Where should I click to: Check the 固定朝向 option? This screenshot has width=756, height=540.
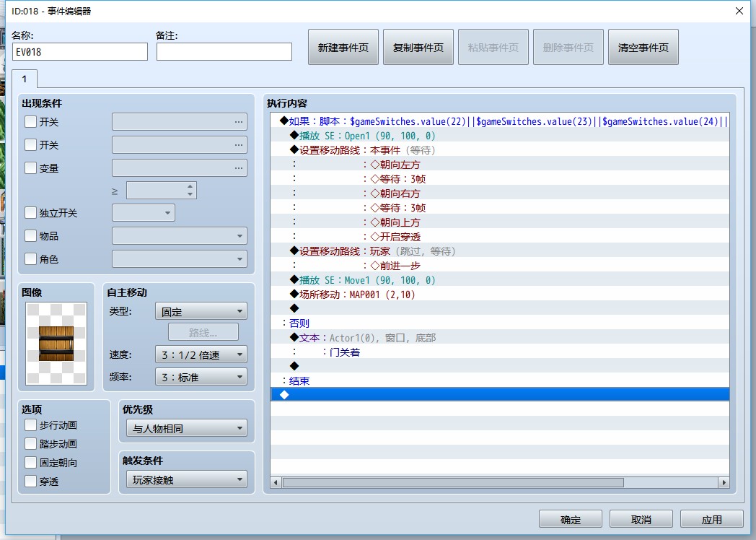pos(30,462)
